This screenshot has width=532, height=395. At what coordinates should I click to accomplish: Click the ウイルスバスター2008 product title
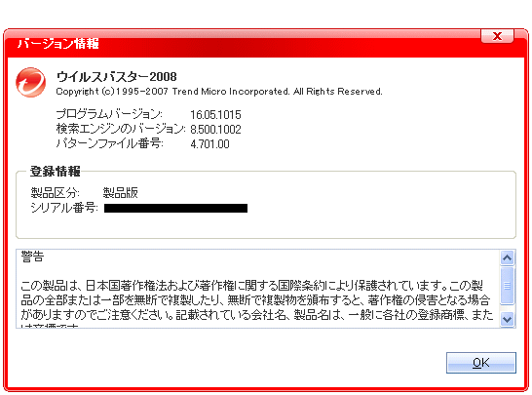(116, 77)
